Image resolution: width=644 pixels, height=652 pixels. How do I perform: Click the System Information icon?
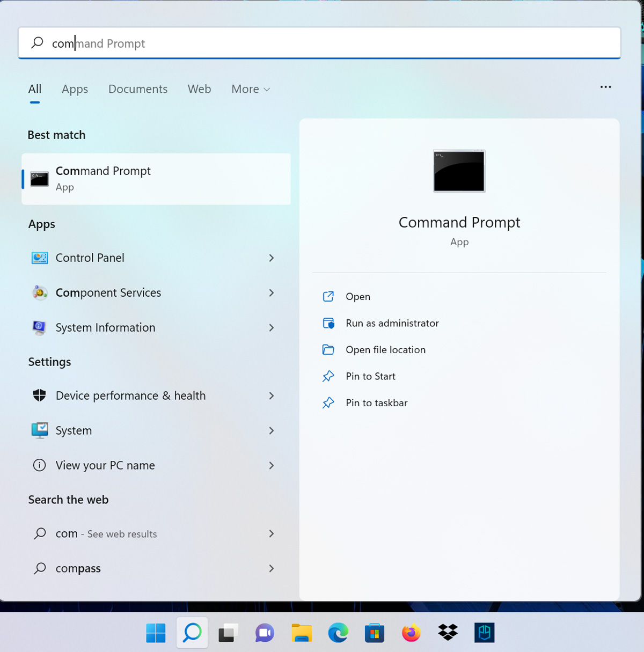(x=40, y=328)
